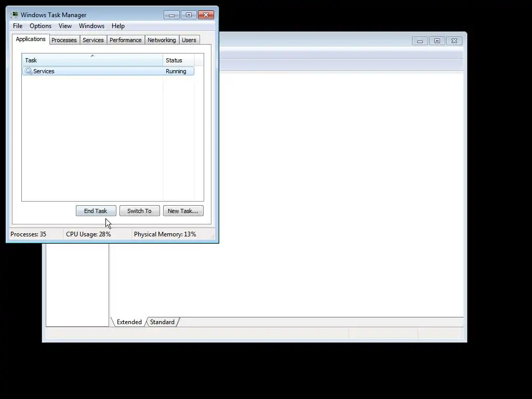Click the Physical Memory: 13% status entry
This screenshot has width=532, height=399.
coord(165,234)
